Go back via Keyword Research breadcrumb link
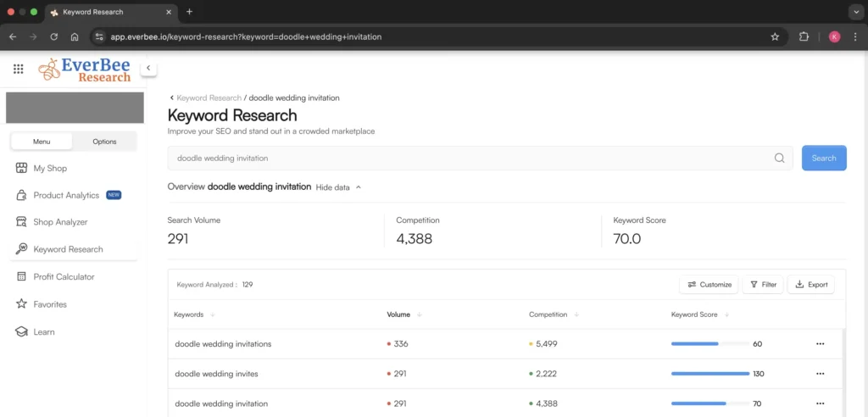The width and height of the screenshot is (868, 417). (x=209, y=97)
